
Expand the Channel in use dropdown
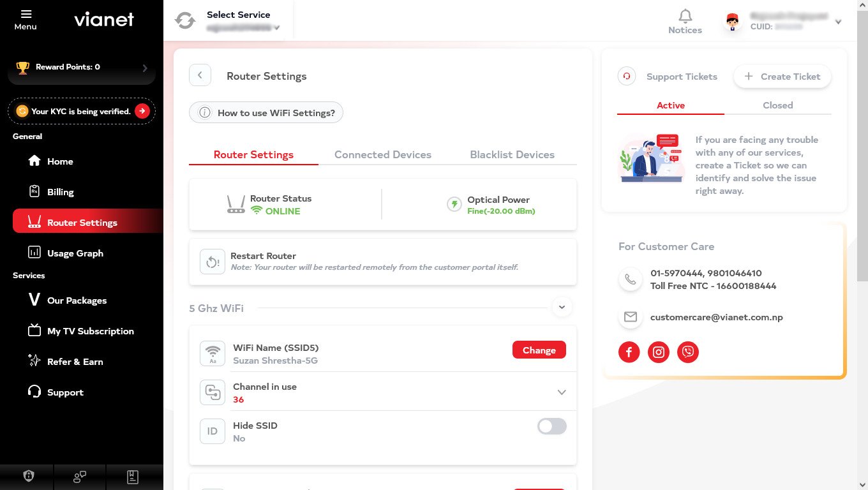pyautogui.click(x=562, y=392)
